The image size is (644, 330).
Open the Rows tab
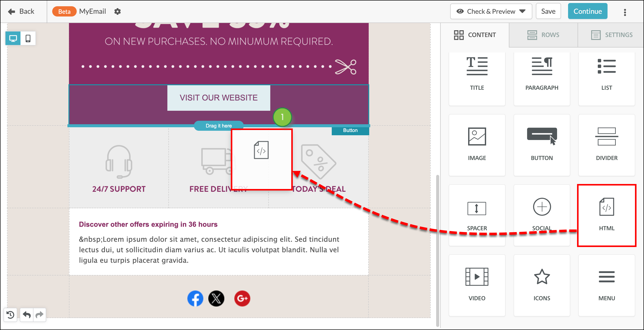coord(543,35)
